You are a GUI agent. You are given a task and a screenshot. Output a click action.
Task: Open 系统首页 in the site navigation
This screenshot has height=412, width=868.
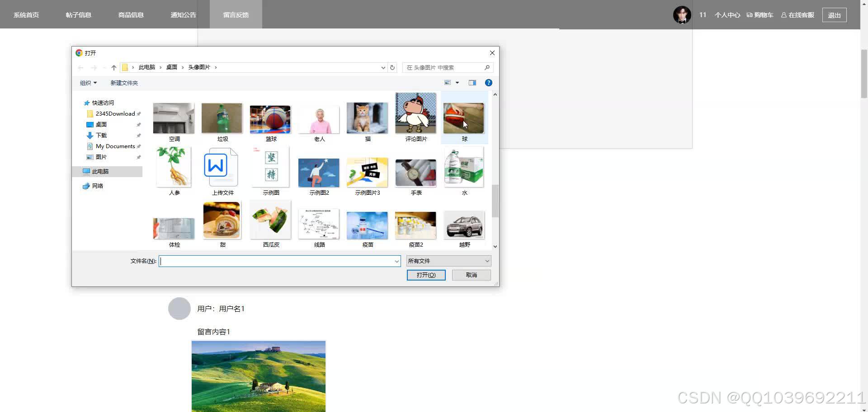[x=26, y=15]
